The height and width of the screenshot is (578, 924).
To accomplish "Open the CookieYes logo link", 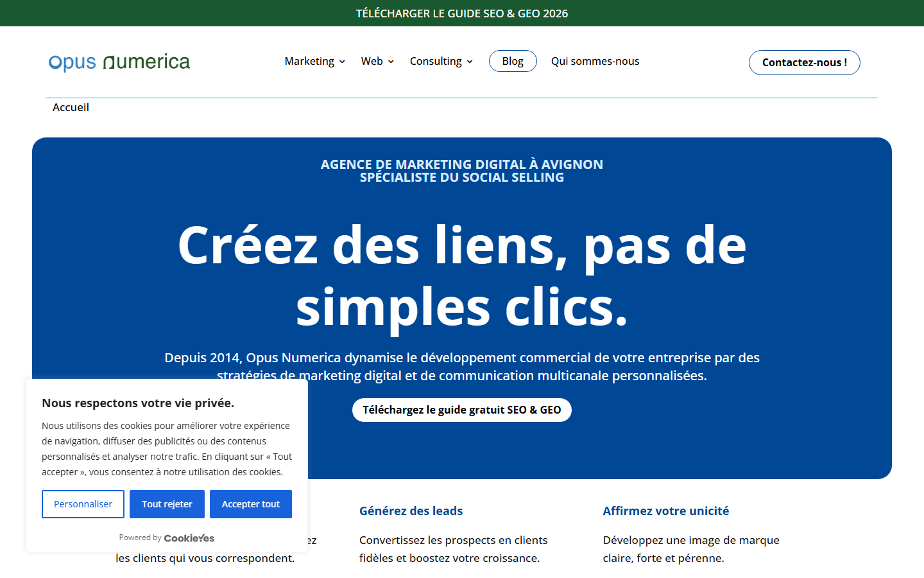I will pyautogui.click(x=189, y=538).
